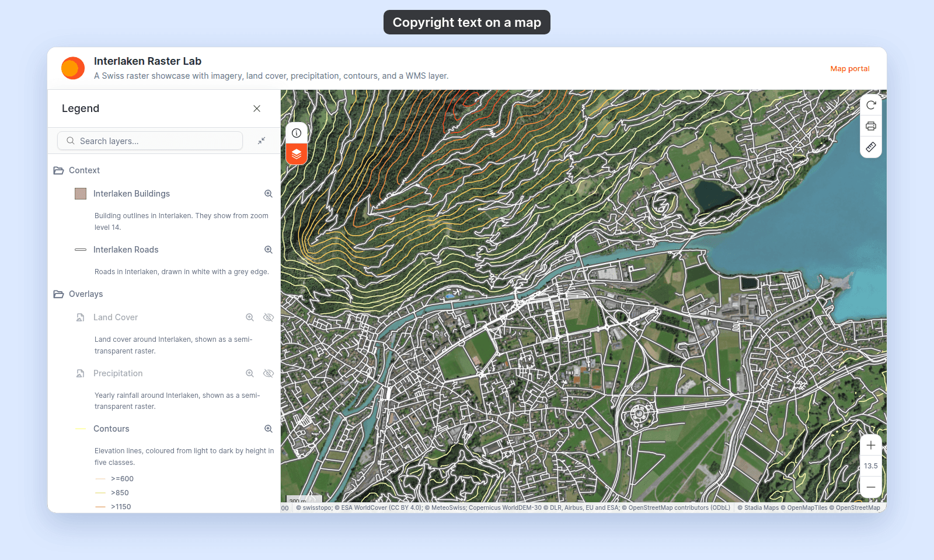
Task: Zoom to the Contours layer
Action: click(x=269, y=429)
